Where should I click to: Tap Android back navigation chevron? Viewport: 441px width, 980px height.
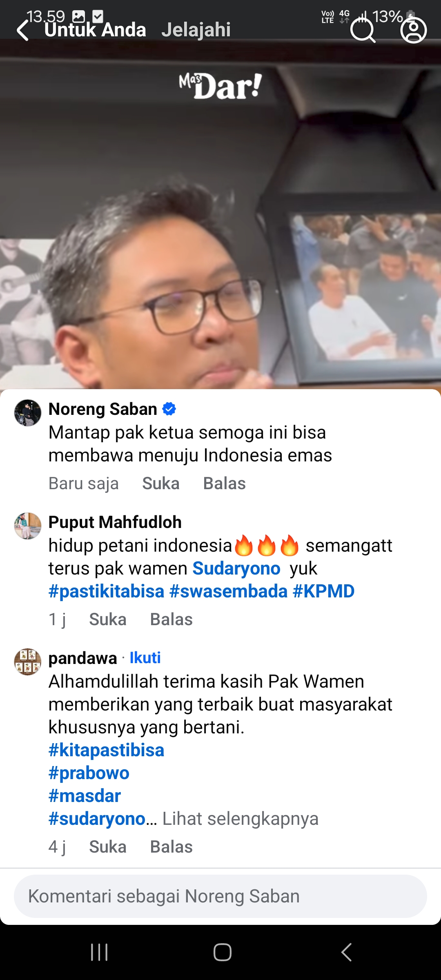(x=346, y=952)
